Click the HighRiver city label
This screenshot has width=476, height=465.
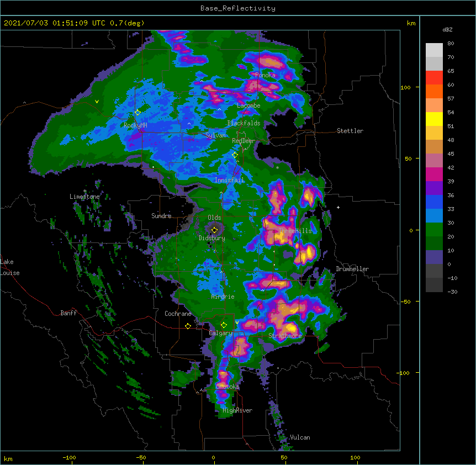237,410
